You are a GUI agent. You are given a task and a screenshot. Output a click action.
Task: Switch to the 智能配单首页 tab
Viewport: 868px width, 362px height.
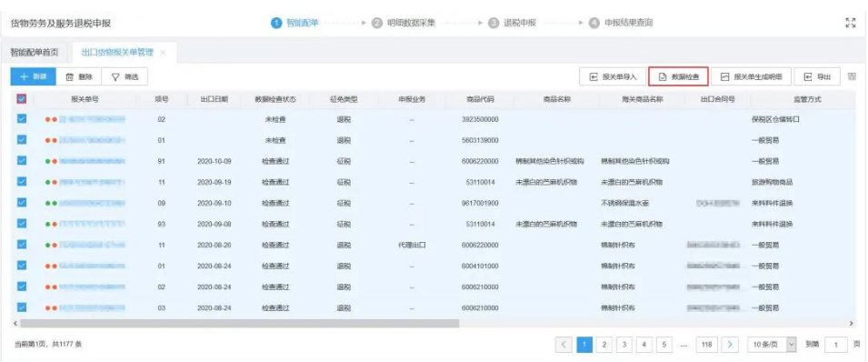pyautogui.click(x=35, y=53)
